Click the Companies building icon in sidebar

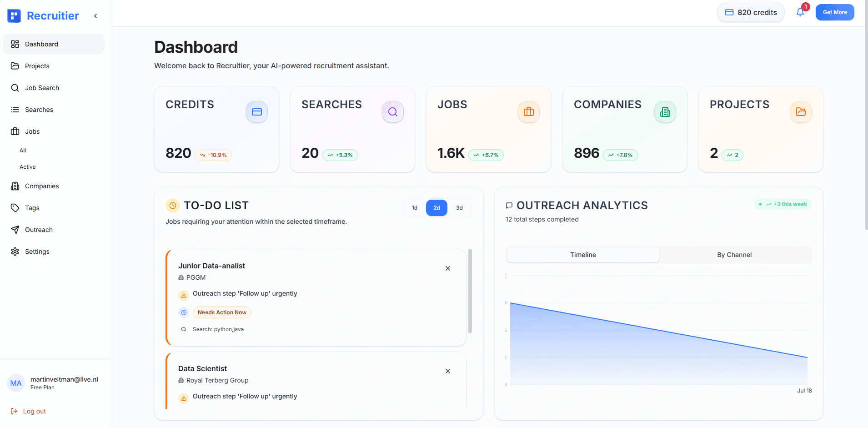(15, 186)
